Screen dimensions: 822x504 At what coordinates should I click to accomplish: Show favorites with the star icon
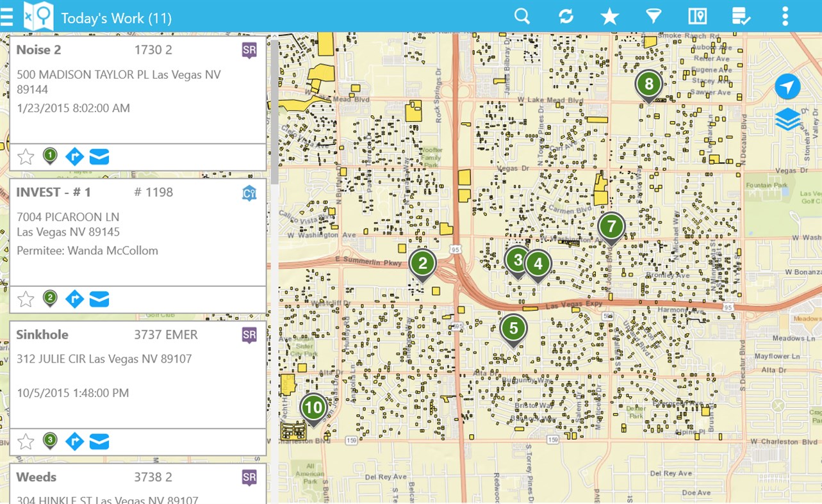coord(609,16)
